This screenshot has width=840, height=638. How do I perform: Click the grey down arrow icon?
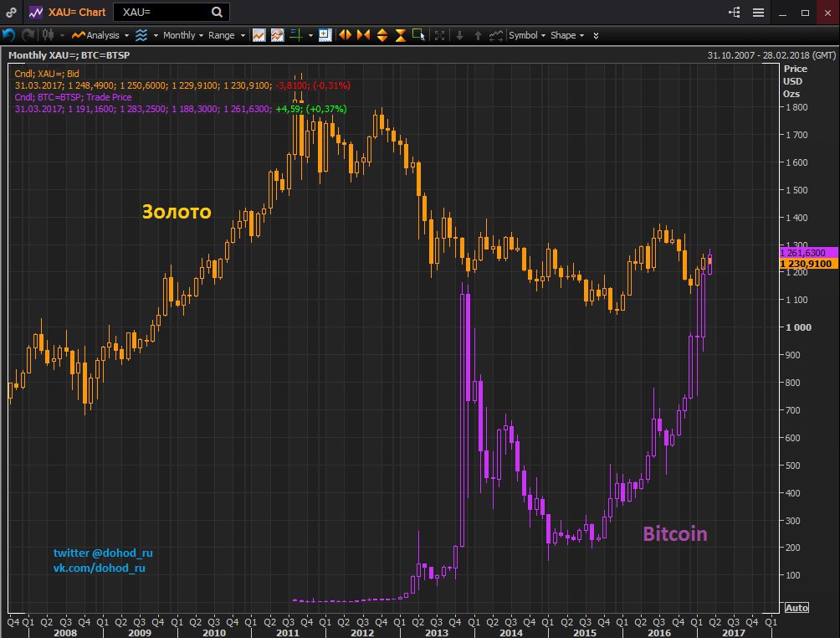coord(459,35)
